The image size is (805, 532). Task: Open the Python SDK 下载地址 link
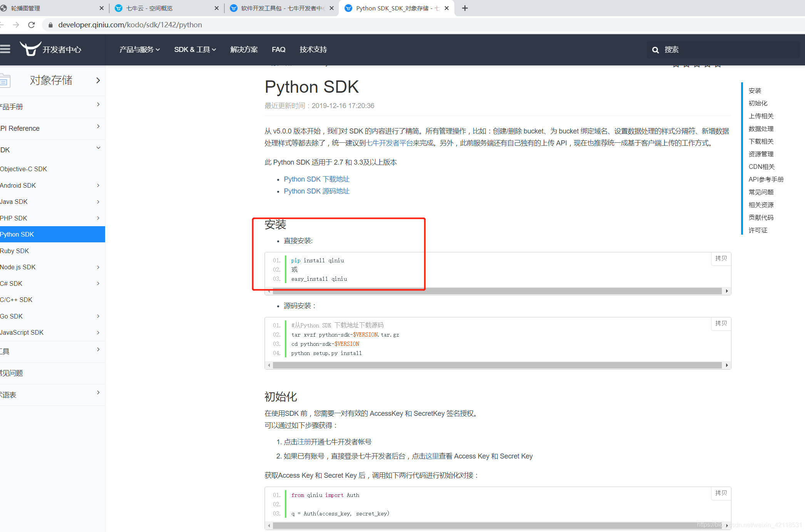click(x=316, y=179)
